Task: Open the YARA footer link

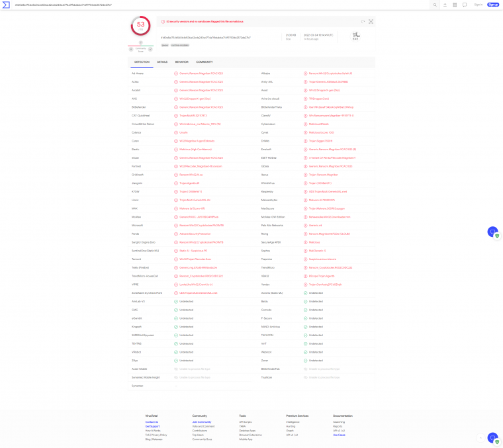Action: (x=242, y=427)
